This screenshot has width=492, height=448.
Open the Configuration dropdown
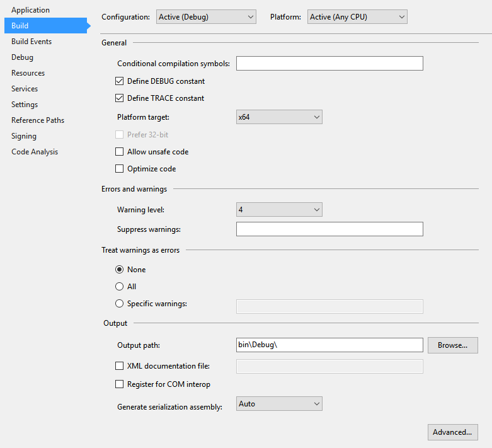pos(206,17)
